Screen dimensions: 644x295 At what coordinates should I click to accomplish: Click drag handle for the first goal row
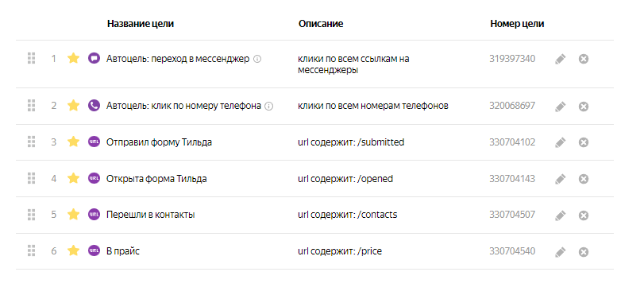click(x=31, y=58)
